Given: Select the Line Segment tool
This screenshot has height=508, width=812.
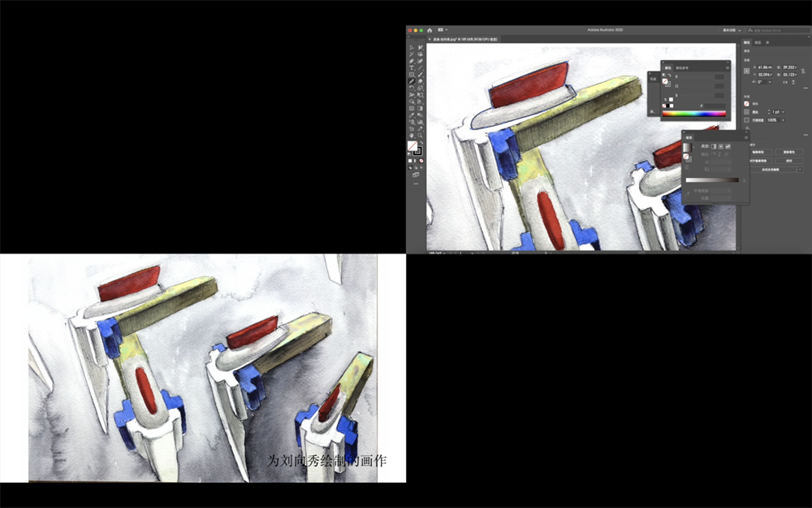Looking at the screenshot, I should [x=420, y=68].
